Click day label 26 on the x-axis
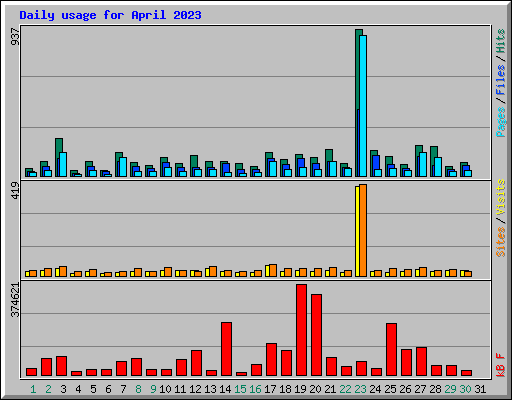 405,389
